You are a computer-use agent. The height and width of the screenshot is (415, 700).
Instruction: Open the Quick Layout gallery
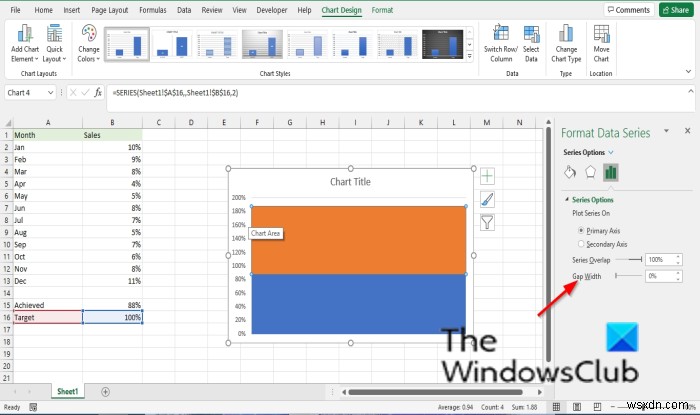pos(54,44)
